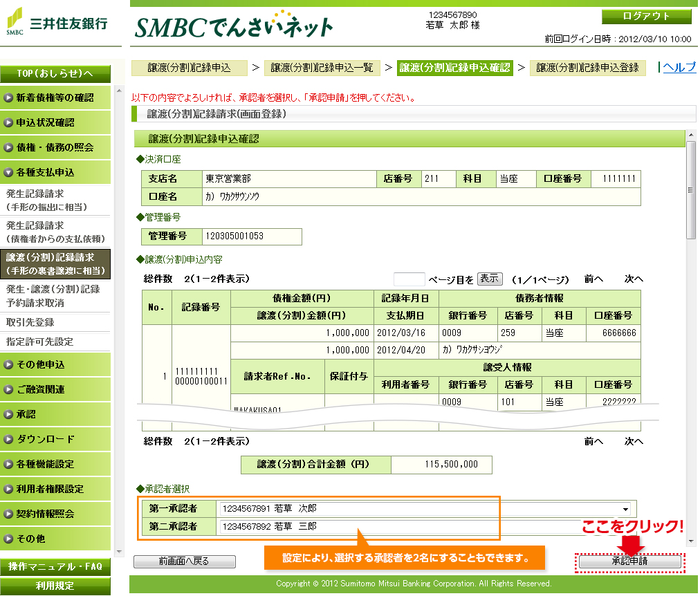Expand ダウンロード menu
Image resolution: width=700 pixels, height=596 pixels.
(x=55, y=439)
